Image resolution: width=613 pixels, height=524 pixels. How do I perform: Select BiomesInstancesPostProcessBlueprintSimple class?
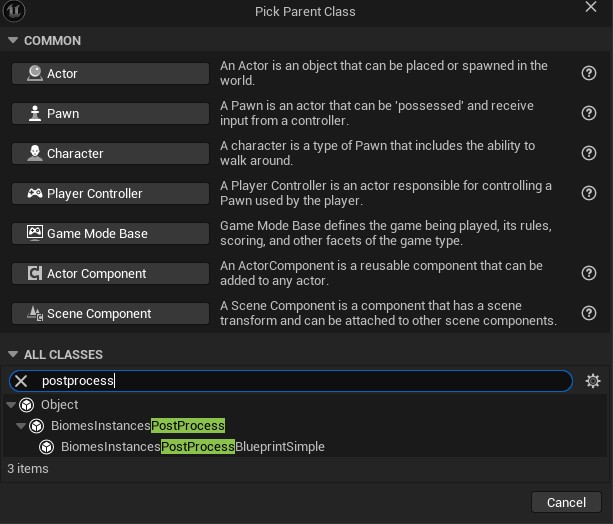[192, 447]
